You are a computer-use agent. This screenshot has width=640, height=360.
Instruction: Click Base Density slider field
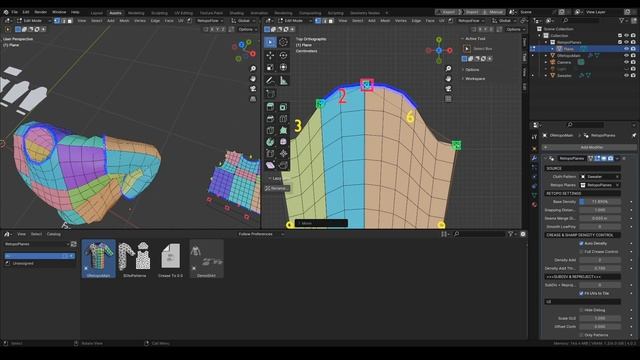[x=600, y=202]
